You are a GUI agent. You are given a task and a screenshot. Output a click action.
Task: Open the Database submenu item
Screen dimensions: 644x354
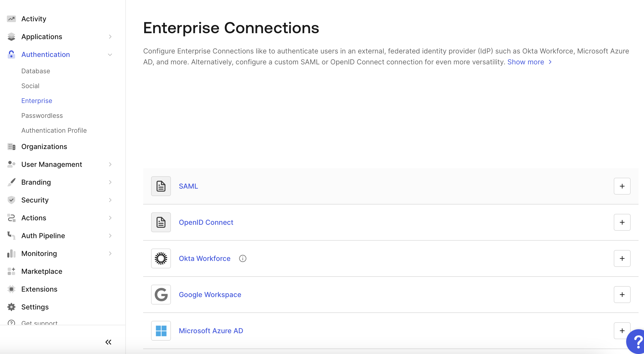36,71
